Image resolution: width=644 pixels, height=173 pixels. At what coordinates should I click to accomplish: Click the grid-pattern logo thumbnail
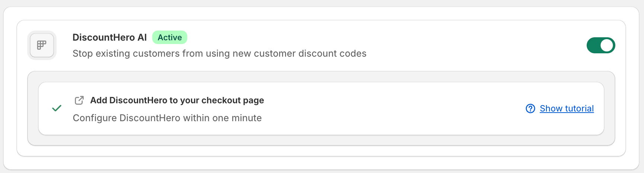coord(42,45)
